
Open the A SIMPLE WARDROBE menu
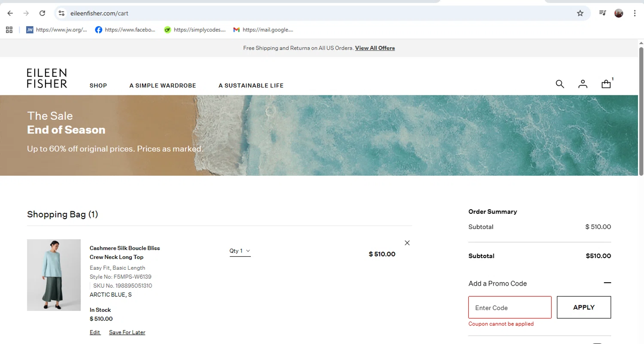[x=163, y=85]
